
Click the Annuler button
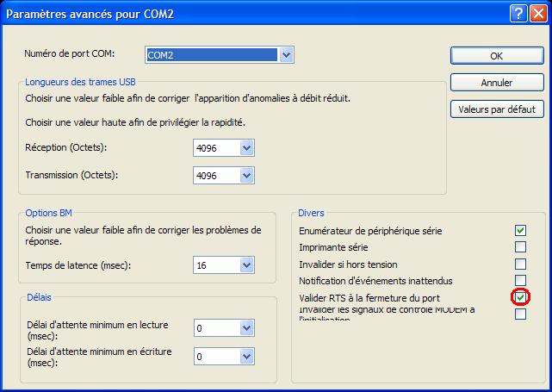(x=497, y=83)
